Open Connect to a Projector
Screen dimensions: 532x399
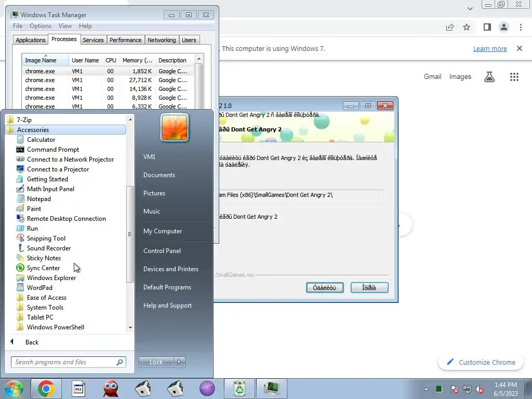(x=58, y=169)
